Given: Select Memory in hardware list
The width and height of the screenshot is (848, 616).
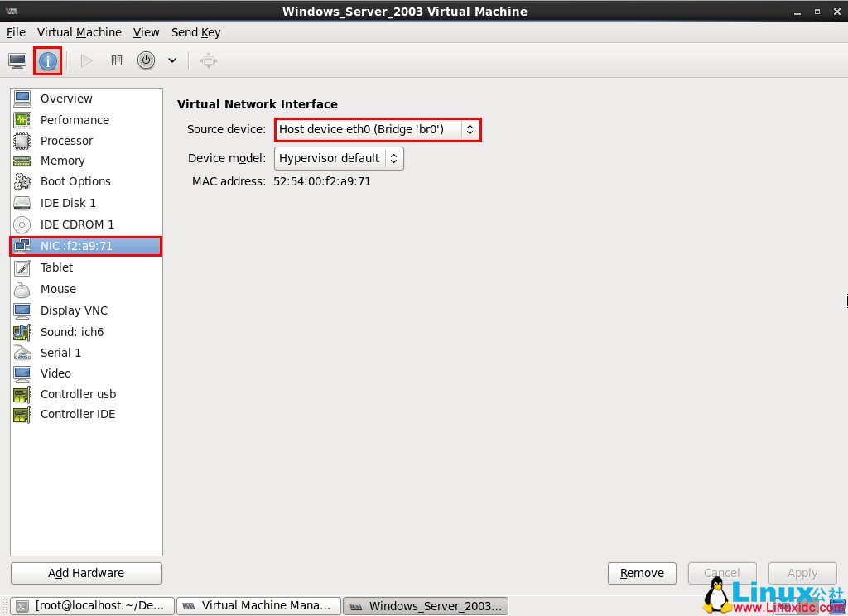Looking at the screenshot, I should click(x=86, y=161).
